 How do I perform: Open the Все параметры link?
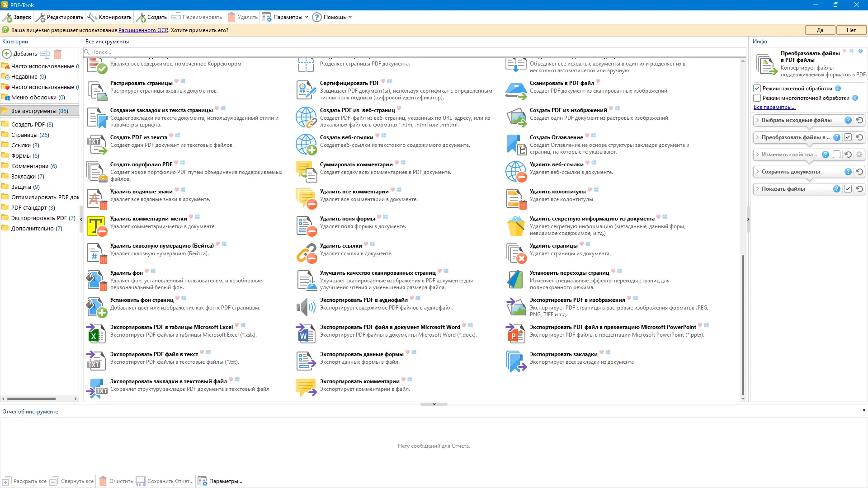coord(774,107)
